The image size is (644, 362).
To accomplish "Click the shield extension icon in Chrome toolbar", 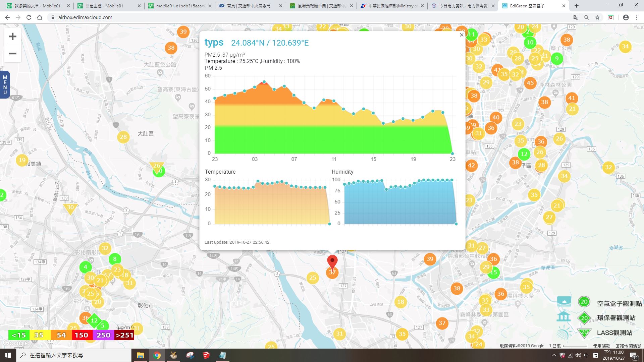I will [611, 17].
